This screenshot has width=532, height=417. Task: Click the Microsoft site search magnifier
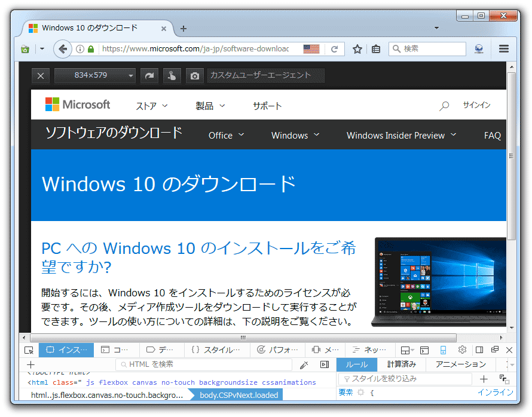[x=444, y=106]
